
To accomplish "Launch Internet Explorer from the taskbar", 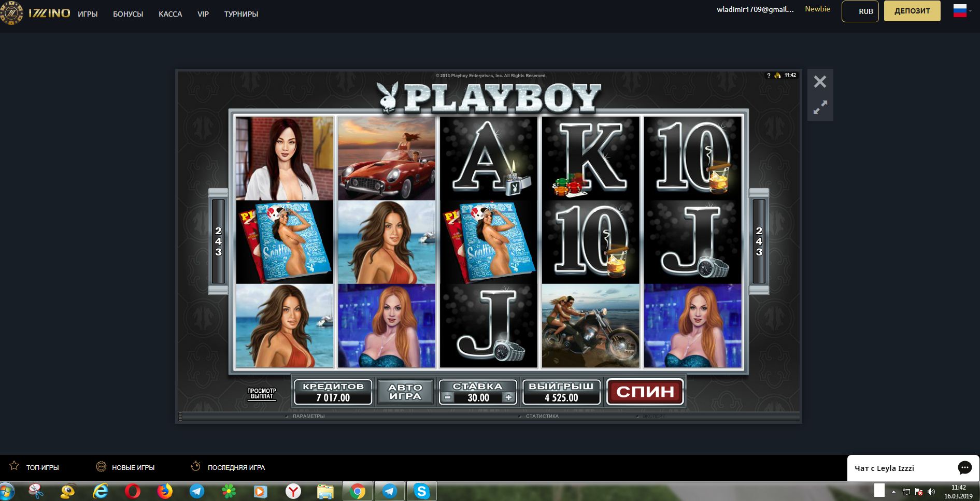I will point(100,491).
